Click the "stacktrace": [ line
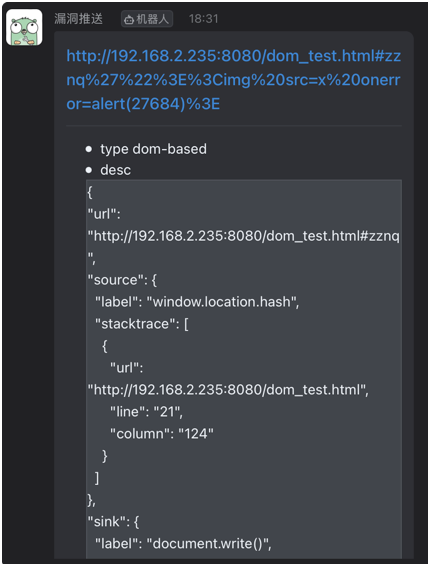 [x=142, y=324]
